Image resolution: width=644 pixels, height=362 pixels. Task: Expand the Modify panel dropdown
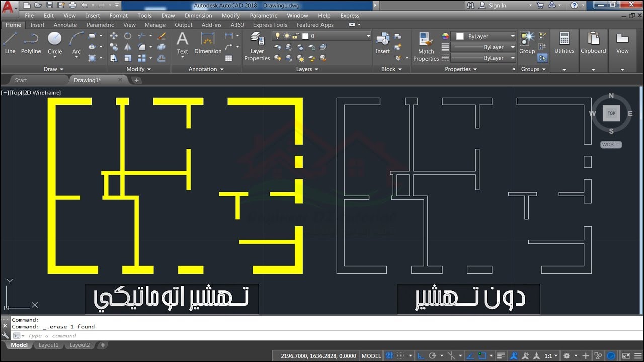point(138,69)
